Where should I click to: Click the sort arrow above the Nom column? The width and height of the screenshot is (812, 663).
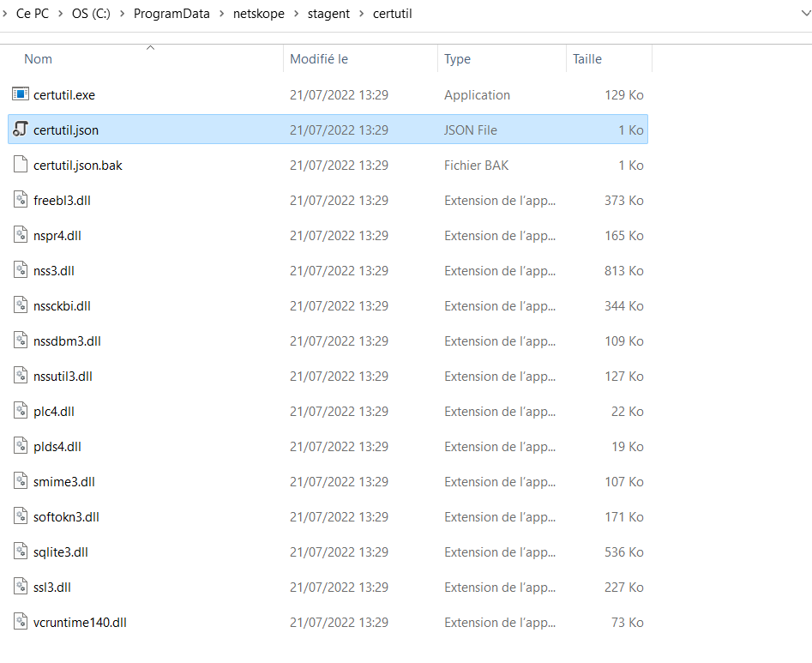[150, 49]
